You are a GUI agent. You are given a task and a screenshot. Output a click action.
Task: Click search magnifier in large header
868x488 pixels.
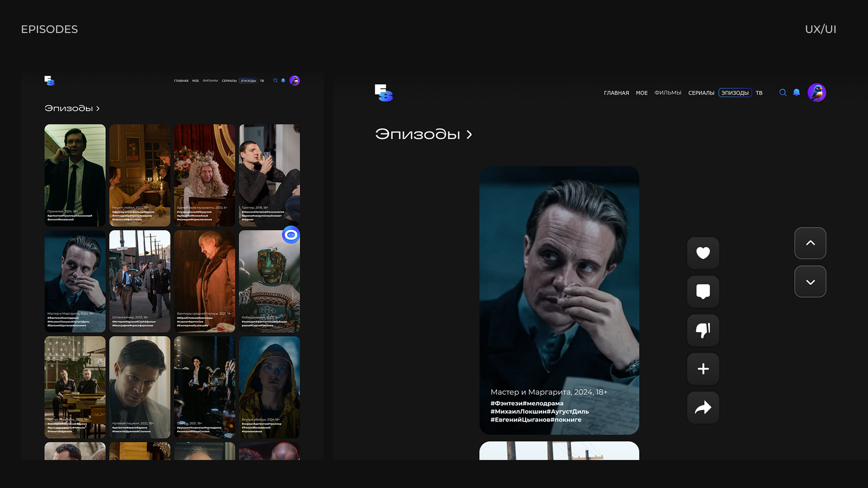783,93
